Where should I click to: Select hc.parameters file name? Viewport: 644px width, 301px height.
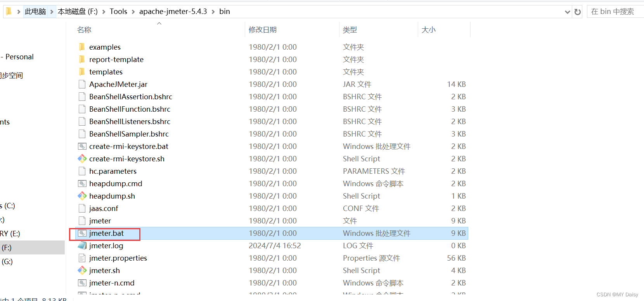(113, 171)
